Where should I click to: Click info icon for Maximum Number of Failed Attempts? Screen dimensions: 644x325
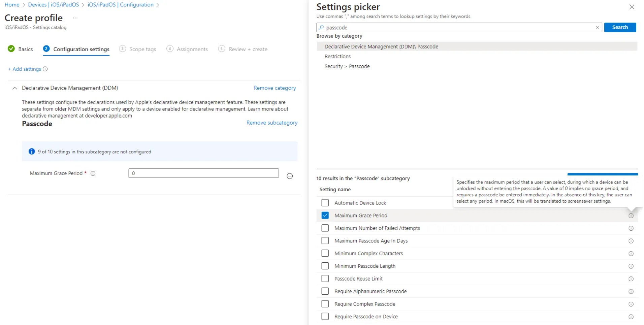[631, 228]
